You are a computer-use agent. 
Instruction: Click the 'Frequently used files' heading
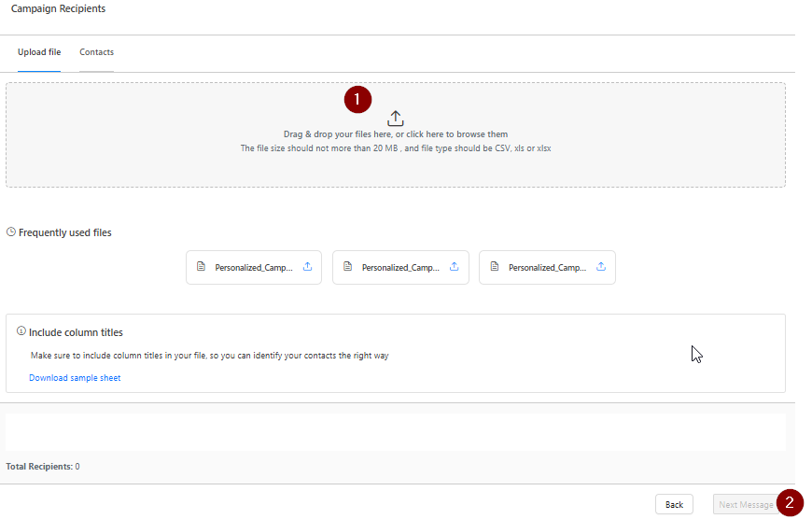[x=64, y=233]
